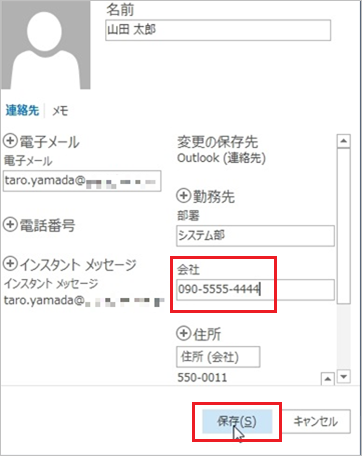Click the instant message address taro.yamada@

(x=84, y=300)
